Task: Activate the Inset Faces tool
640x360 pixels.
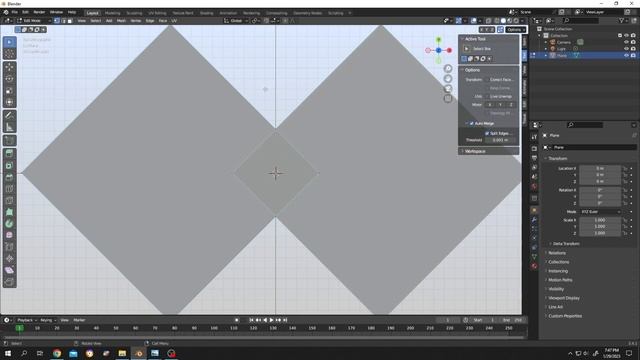Action: tap(9, 166)
